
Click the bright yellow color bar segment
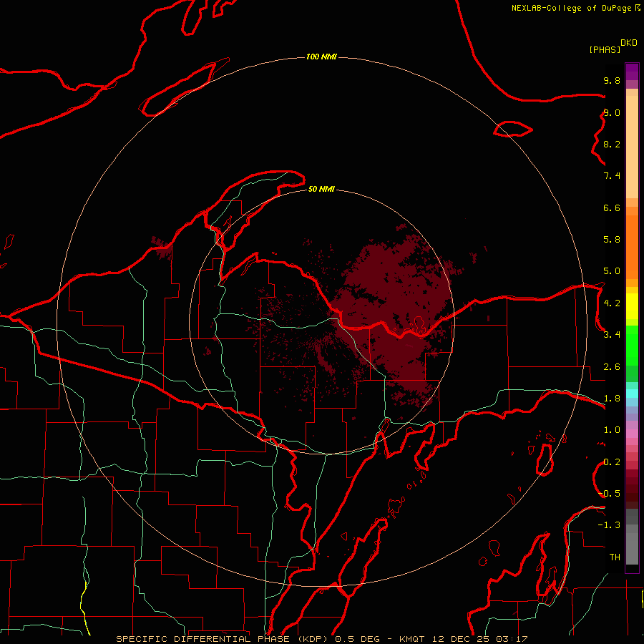(632, 306)
